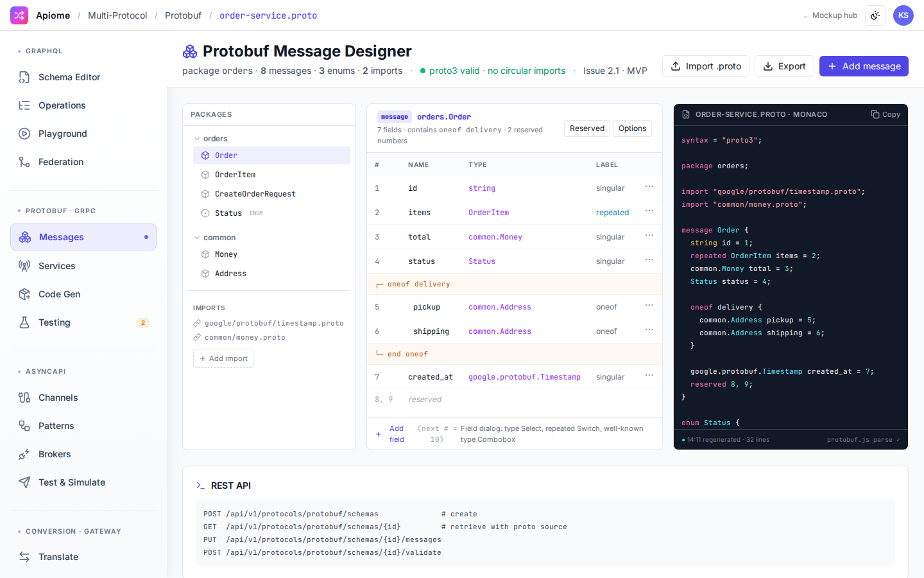The width and height of the screenshot is (924, 578).
Task: Toggle the theme switch icon in header
Action: click(x=875, y=15)
